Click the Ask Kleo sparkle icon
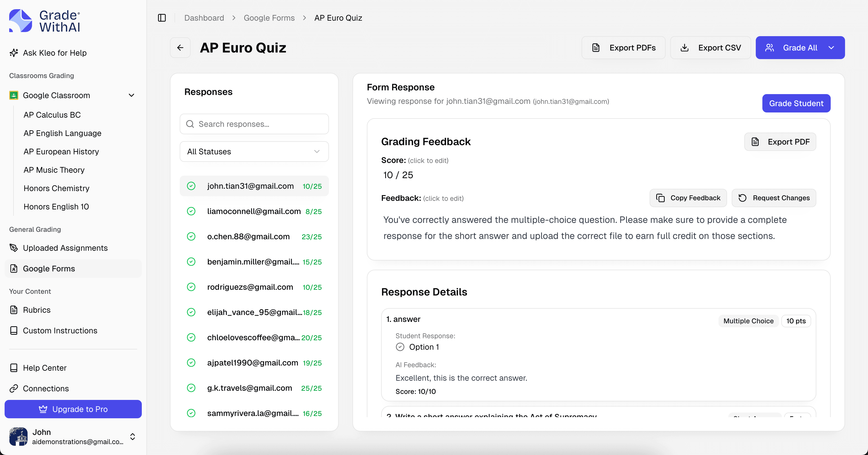868x455 pixels. pos(13,52)
